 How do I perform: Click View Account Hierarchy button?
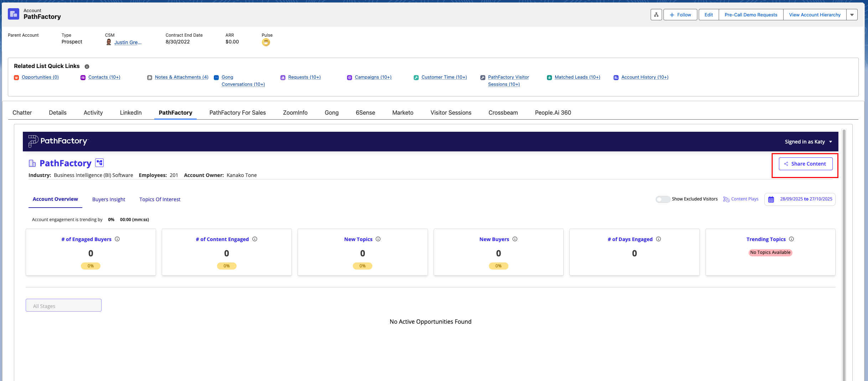[815, 15]
